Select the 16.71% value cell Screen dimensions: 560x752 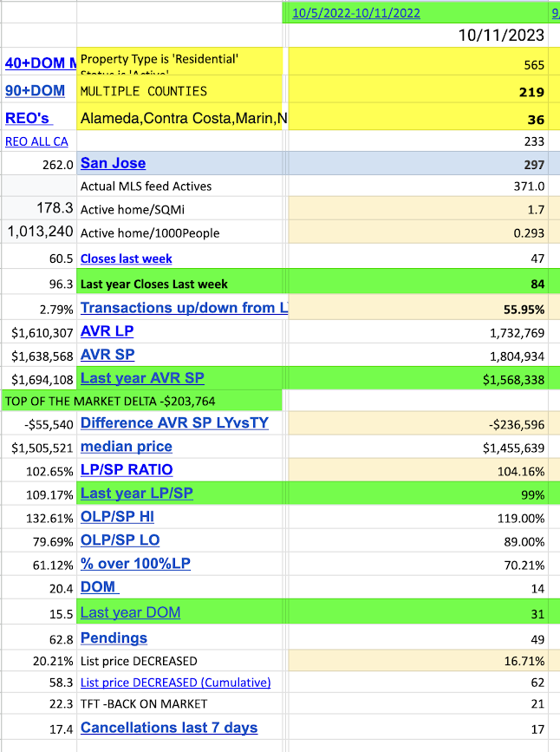pos(418,660)
